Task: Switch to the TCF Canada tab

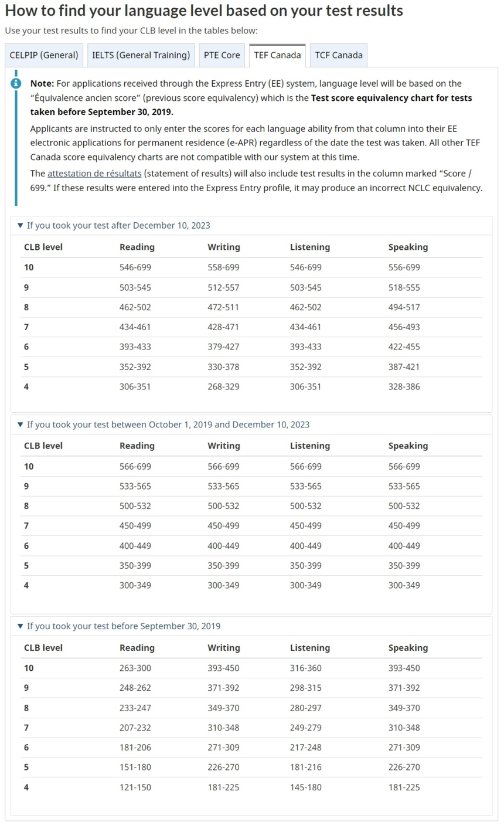Action: coord(339,55)
